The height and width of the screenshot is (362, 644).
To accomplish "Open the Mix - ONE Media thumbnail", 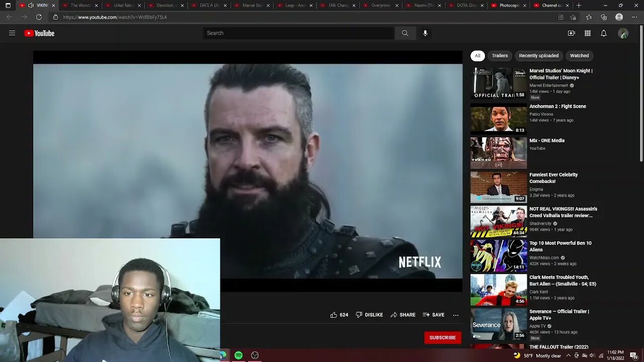I will (499, 153).
